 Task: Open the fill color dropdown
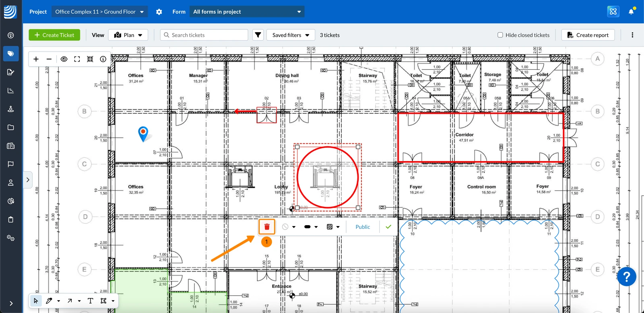pyautogui.click(x=289, y=227)
